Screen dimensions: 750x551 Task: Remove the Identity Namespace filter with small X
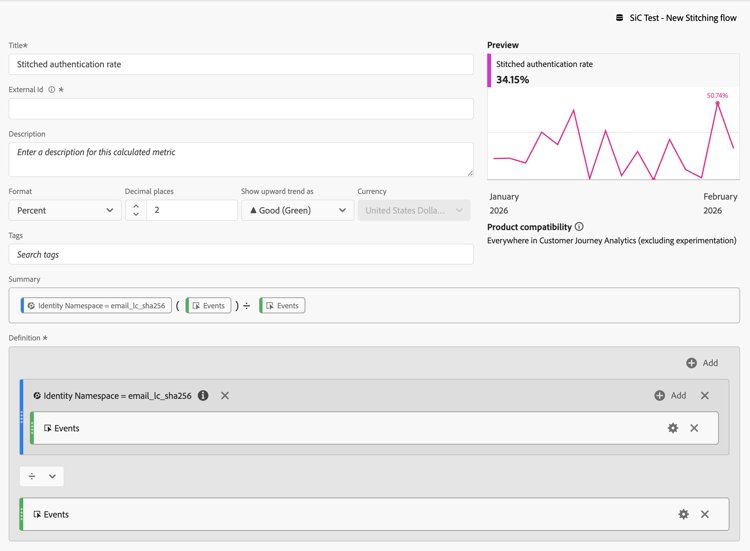[225, 396]
